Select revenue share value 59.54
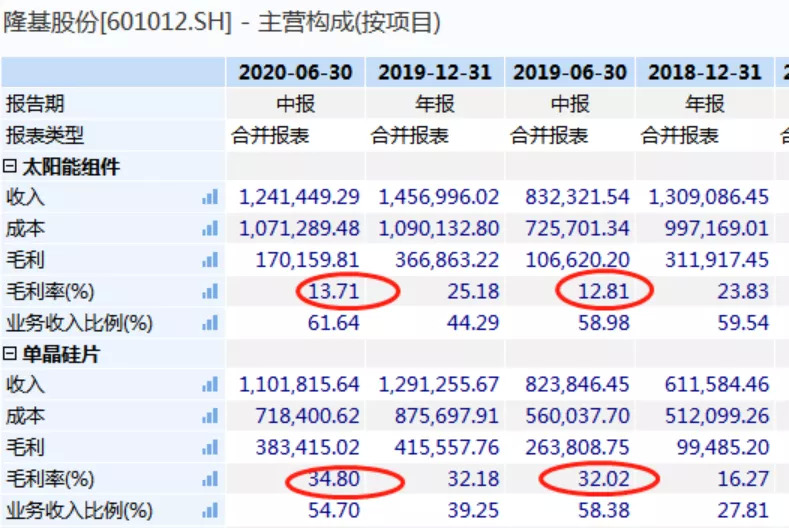Screen dimensions: 789x528 [x=743, y=323]
